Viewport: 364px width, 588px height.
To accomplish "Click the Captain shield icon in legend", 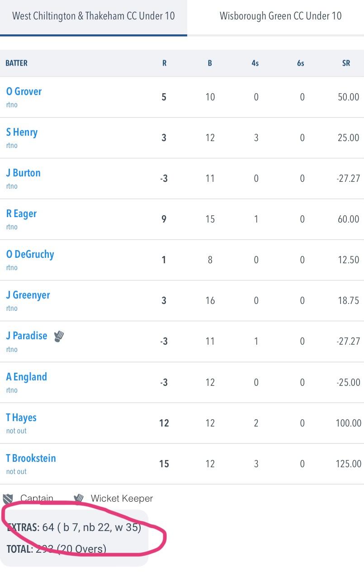I will click(8, 499).
